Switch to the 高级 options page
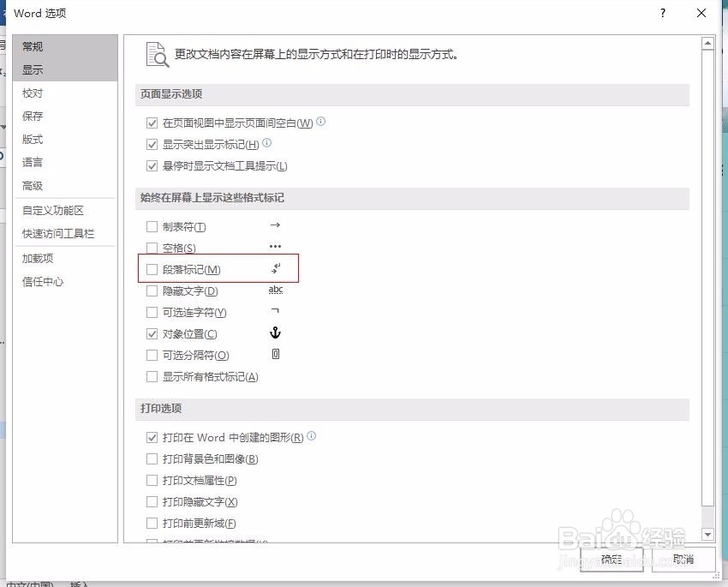This screenshot has height=587, width=728. (x=33, y=185)
